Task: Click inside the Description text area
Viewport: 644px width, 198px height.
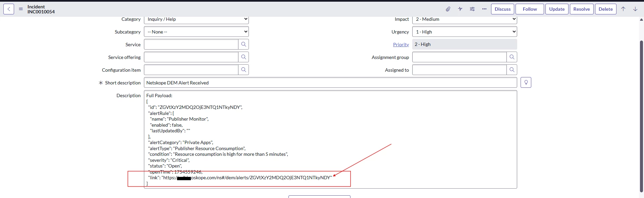Action: tap(330, 139)
